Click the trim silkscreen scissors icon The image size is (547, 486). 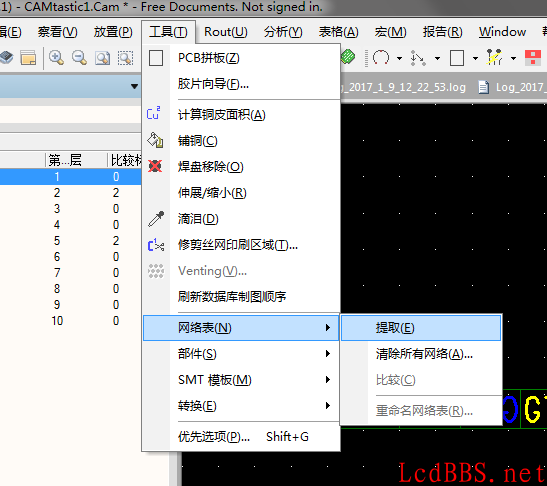pos(156,245)
